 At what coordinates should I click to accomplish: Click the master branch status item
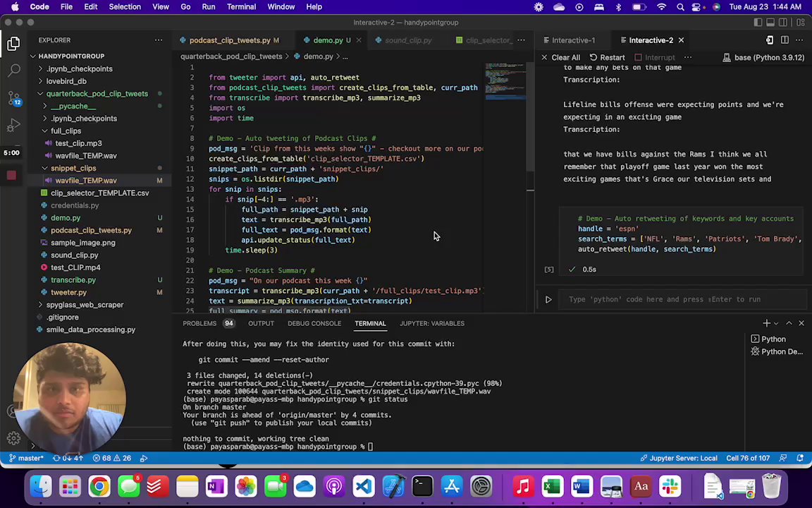(x=26, y=458)
